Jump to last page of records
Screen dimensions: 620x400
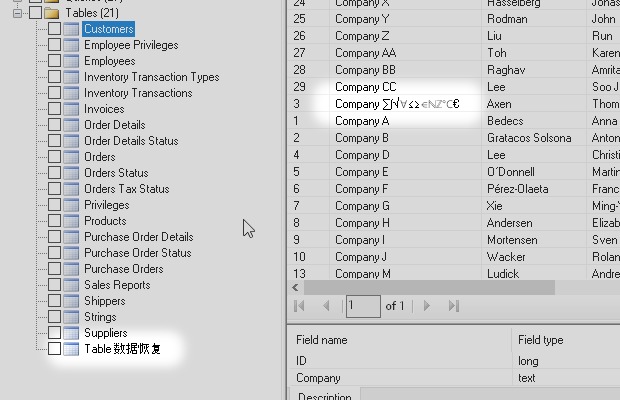coord(454,306)
